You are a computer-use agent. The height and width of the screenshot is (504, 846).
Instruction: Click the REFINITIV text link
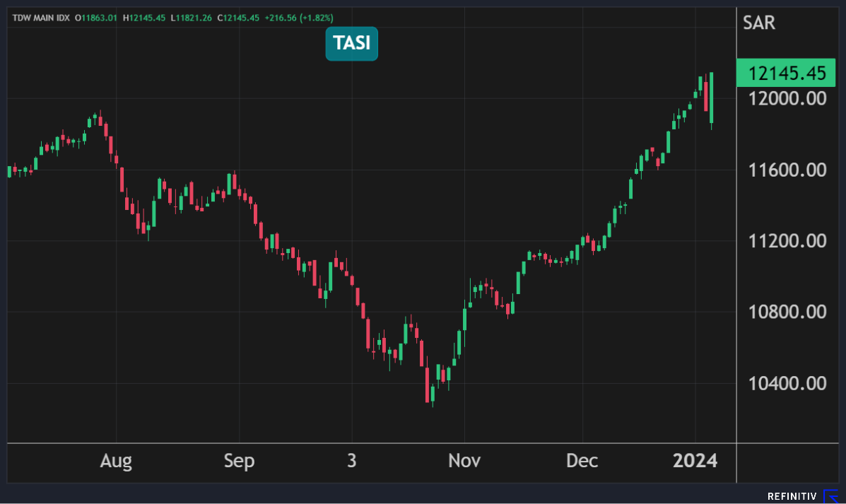792,496
